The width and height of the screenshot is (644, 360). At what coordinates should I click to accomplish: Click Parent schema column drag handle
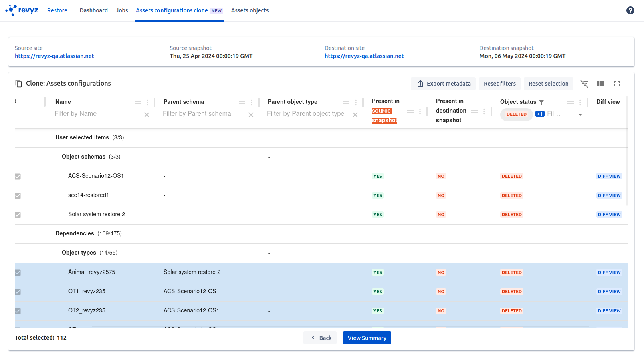point(242,103)
